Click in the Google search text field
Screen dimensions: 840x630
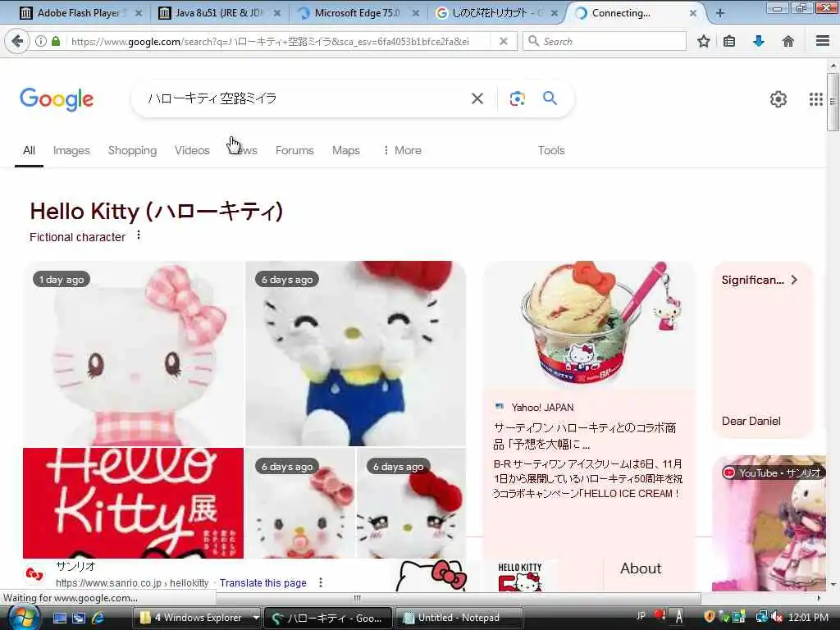pos(305,98)
